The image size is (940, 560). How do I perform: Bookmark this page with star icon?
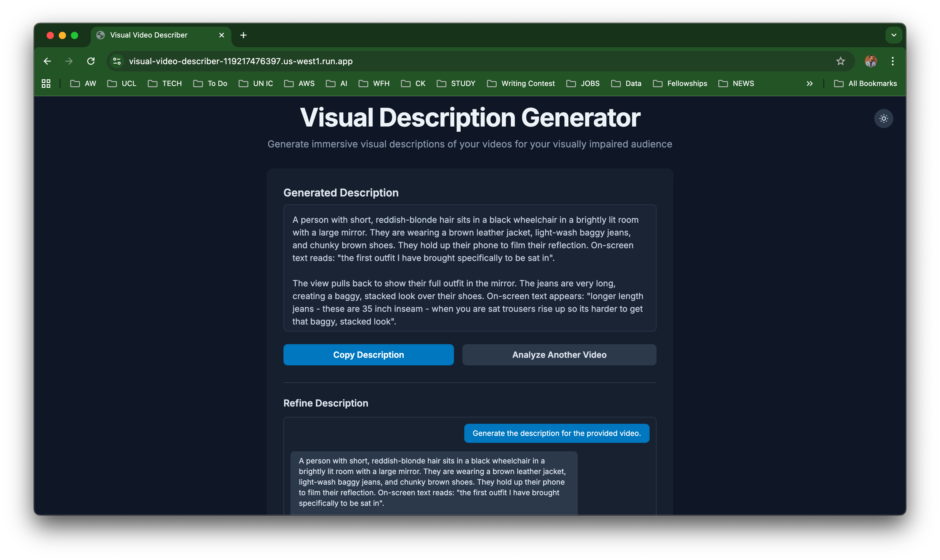(840, 61)
